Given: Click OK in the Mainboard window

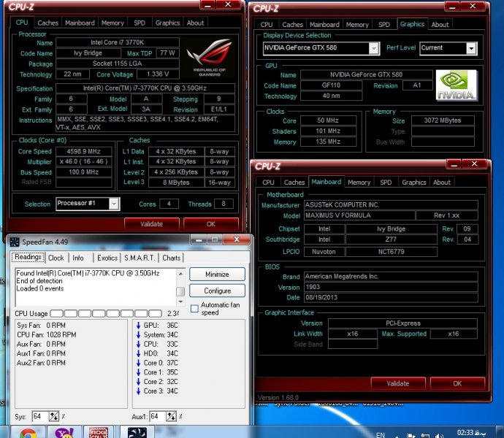Looking at the screenshot, I should (457, 383).
